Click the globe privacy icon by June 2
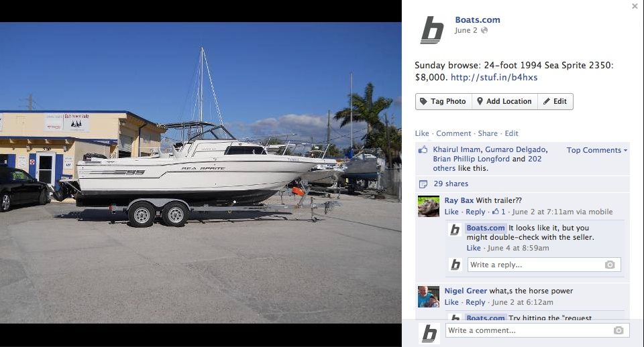Screen dimensions: 644x347 coord(484,30)
